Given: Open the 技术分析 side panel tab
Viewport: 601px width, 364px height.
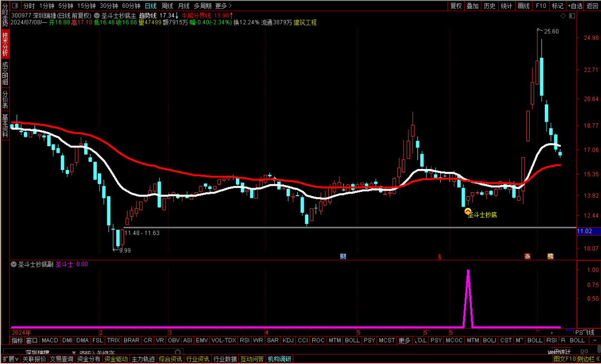Looking at the screenshot, I should 4,44.
